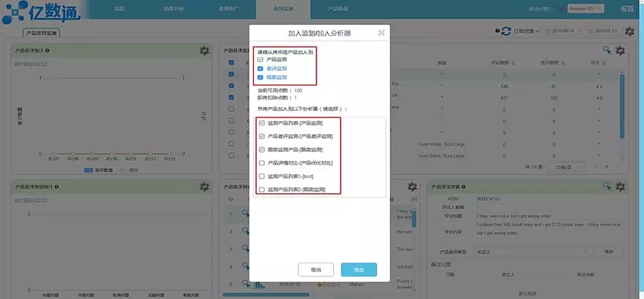Toggle the 产品监测 checkbox under 加入到

260,60
